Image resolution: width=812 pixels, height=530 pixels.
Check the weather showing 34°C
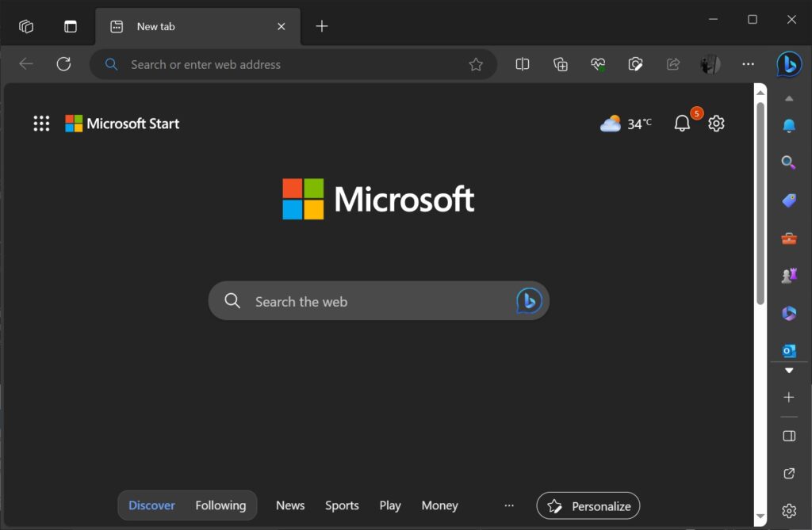[626, 124]
